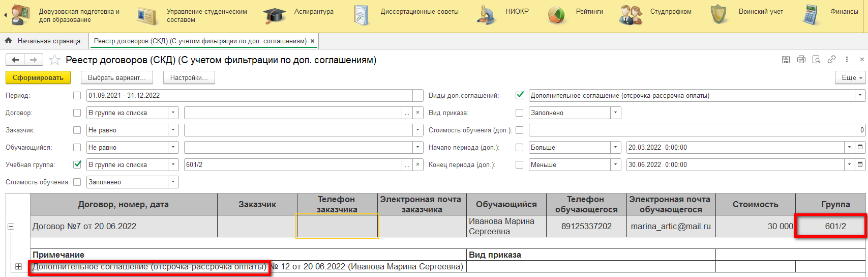Image resolution: width=868 pixels, height=277 pixels.
Task: Print the report with printer icon
Action: click(801, 60)
